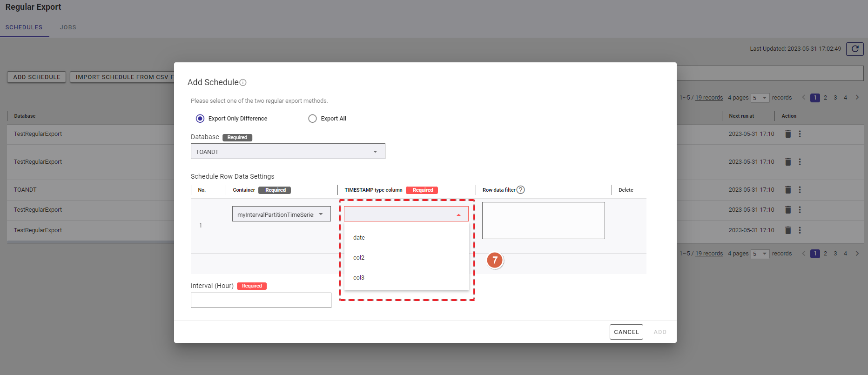Click the ADD SCHEDULE button
The image size is (868, 375).
click(x=37, y=77)
